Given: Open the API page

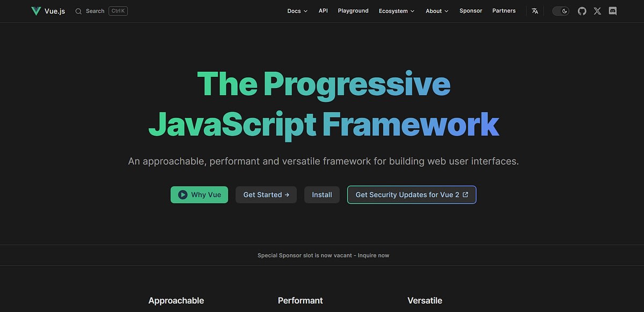Looking at the screenshot, I should coord(323,11).
